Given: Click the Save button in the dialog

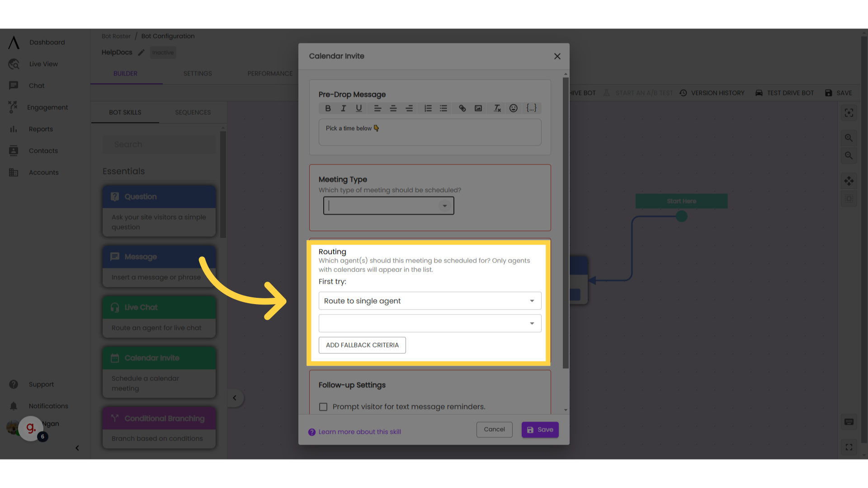Looking at the screenshot, I should (540, 430).
